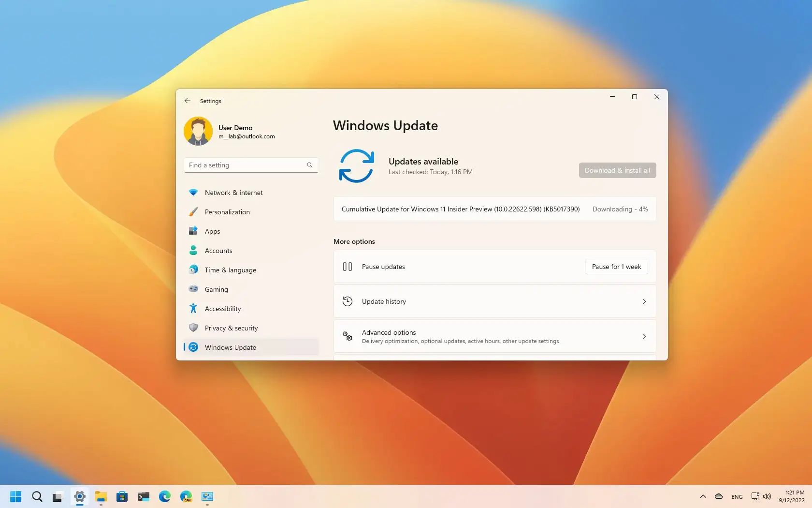Click the Accounts person icon
Viewport: 812px width, 508px height.
(x=193, y=250)
